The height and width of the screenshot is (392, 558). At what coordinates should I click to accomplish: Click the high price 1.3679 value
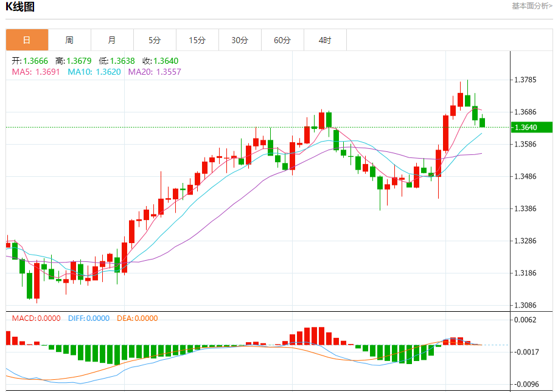coord(79,61)
